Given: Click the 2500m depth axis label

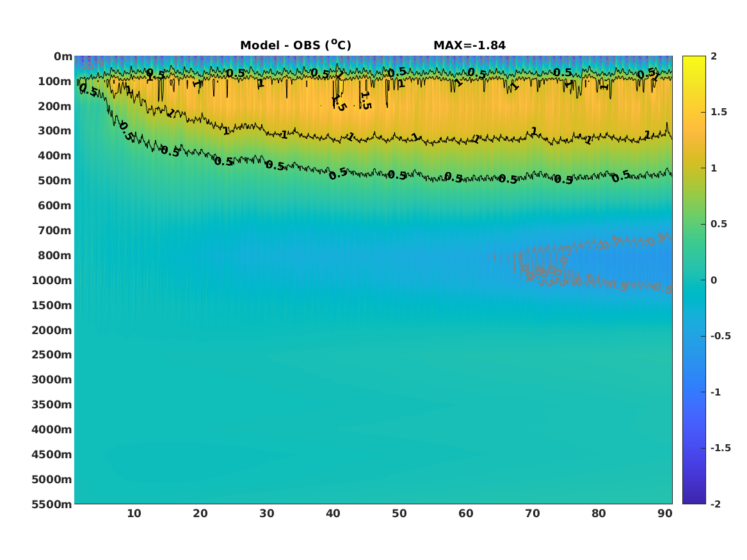Looking at the screenshot, I should (52, 355).
